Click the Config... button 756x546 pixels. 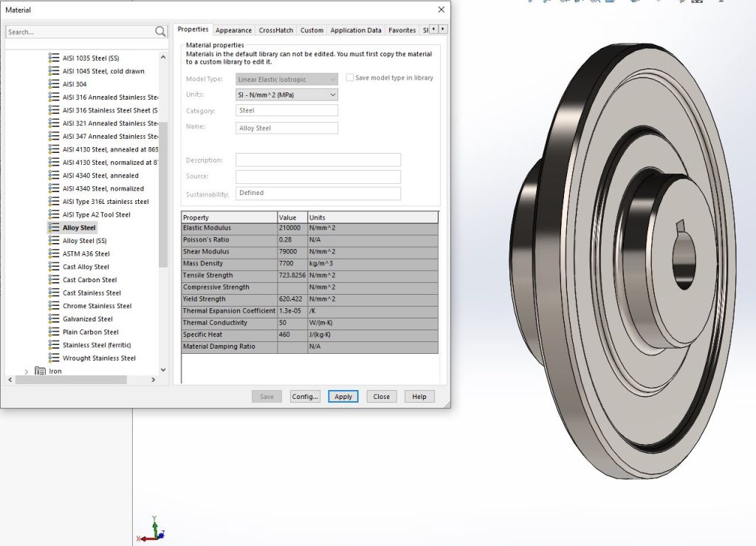point(305,397)
